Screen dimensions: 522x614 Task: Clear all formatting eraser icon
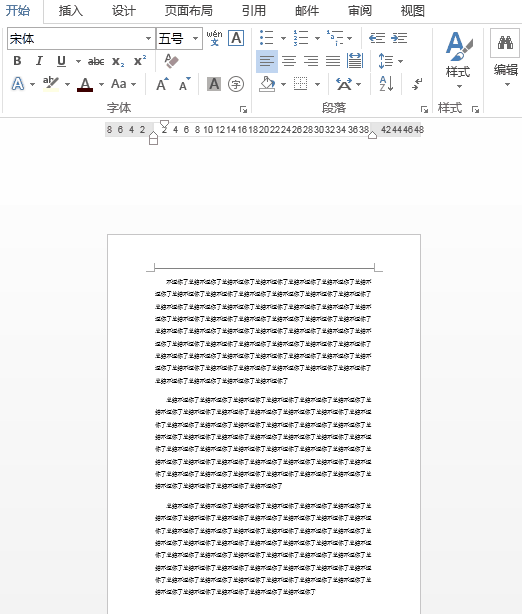171,61
